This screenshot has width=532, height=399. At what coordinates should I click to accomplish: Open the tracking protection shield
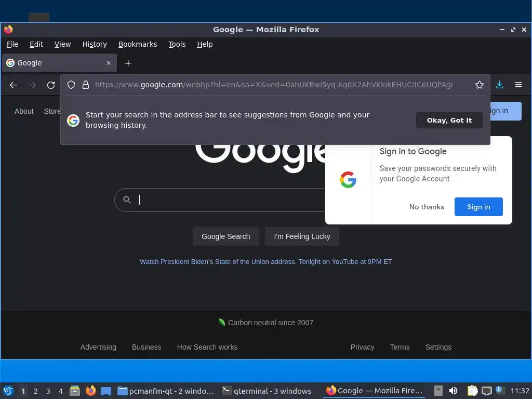pos(71,85)
